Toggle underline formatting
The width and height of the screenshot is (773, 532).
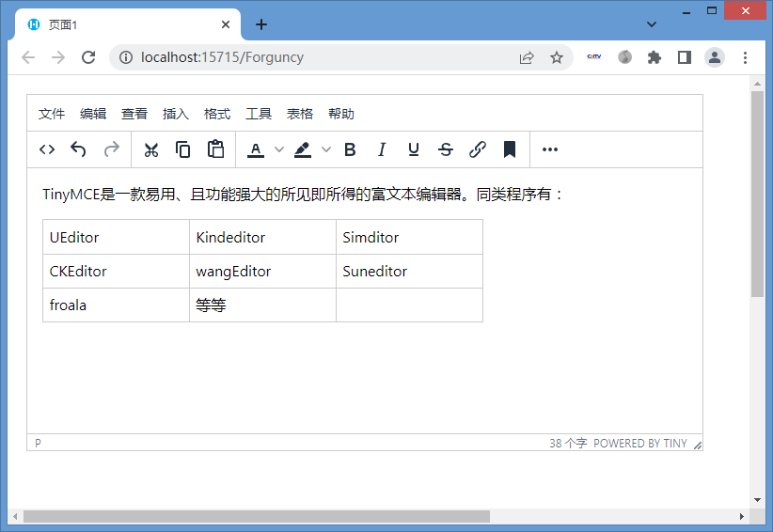point(414,149)
